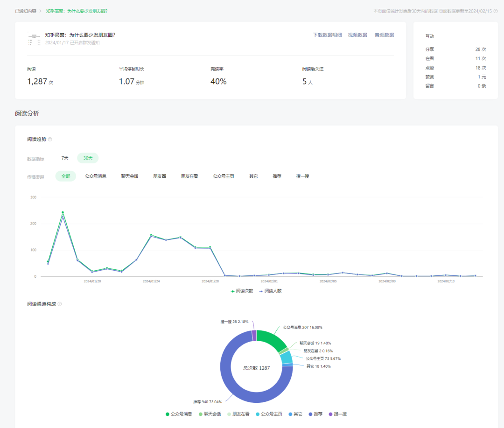Screen dimensions: 504x428
Task: Open 视频数据 link
Action: 357,35
